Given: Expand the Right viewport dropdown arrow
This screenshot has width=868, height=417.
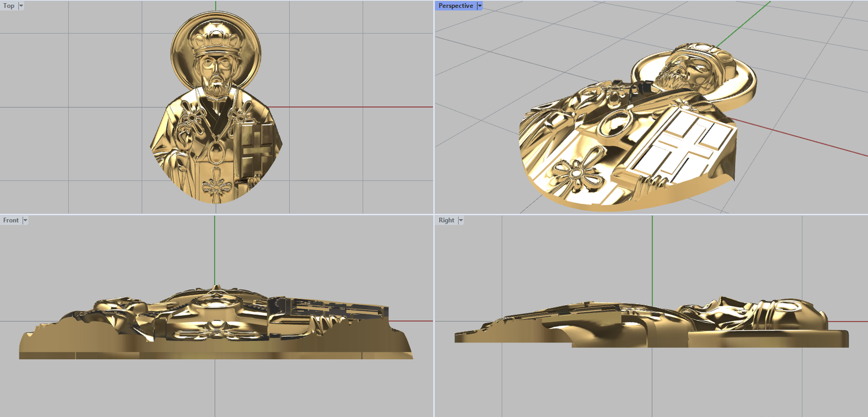Looking at the screenshot, I should click(x=461, y=220).
